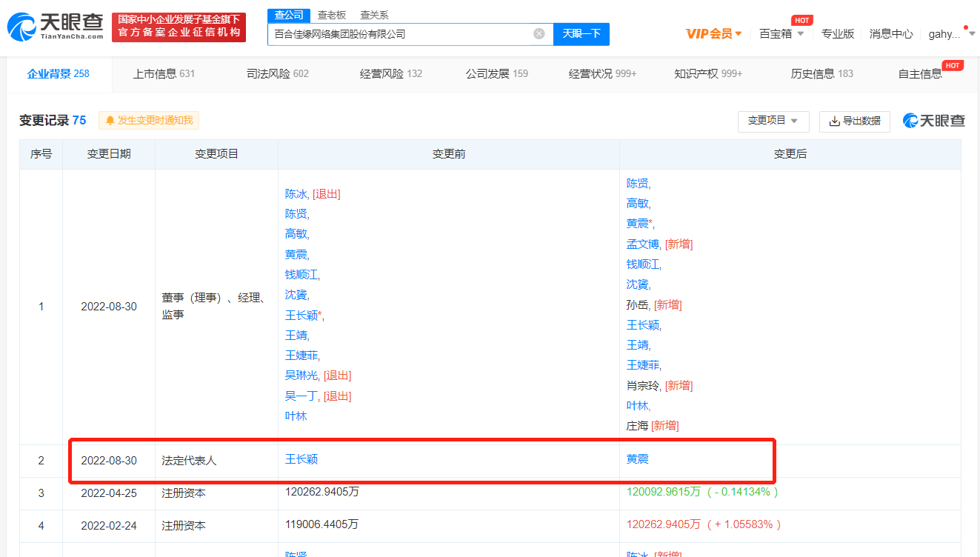Open 黄震 link in legal representative row
980x557 pixels.
pyautogui.click(x=637, y=459)
